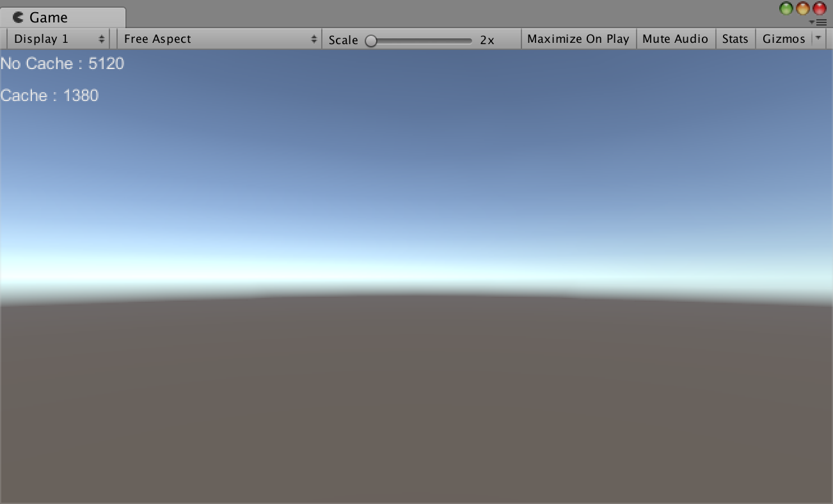Toggle Maximize On Play

pyautogui.click(x=578, y=39)
